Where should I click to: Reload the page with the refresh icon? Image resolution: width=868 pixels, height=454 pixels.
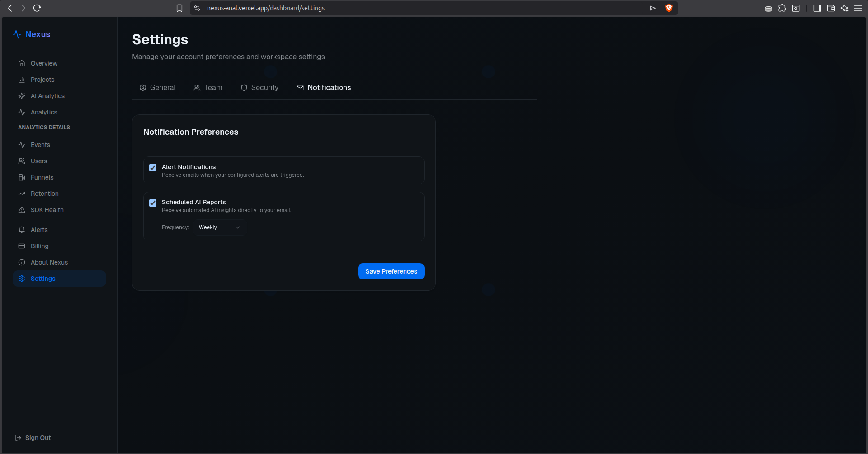[37, 8]
